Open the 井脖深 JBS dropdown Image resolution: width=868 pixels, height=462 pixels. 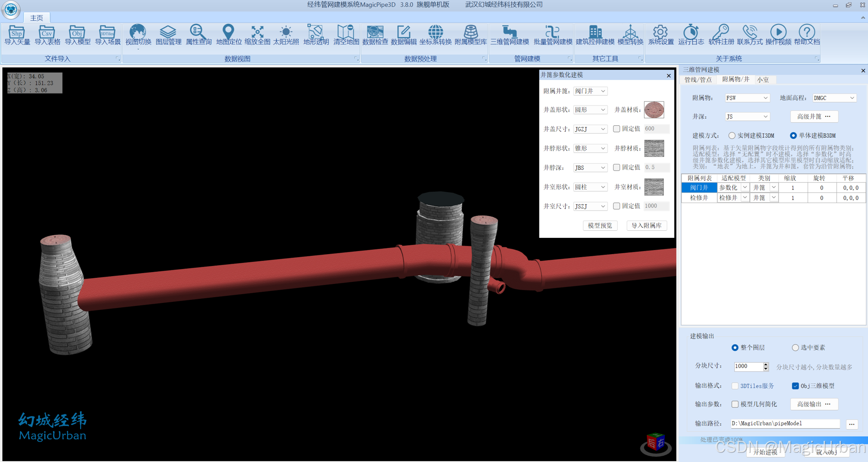pyautogui.click(x=590, y=167)
